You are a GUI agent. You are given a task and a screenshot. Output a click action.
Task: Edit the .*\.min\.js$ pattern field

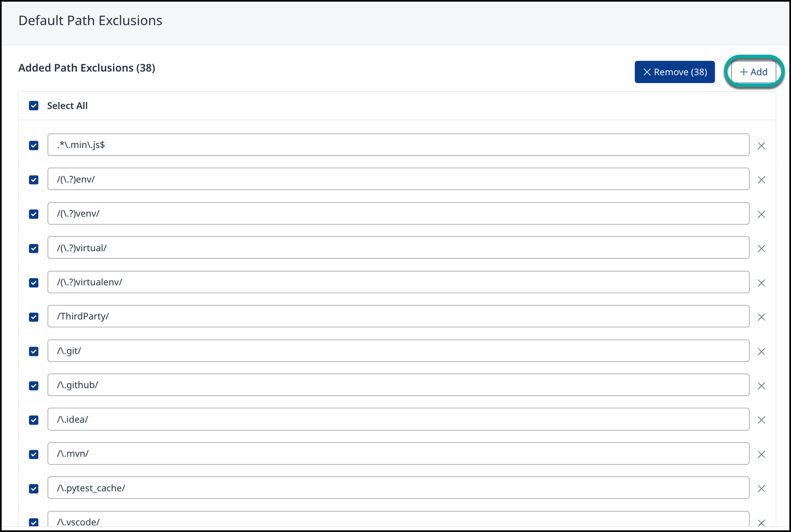click(x=398, y=145)
